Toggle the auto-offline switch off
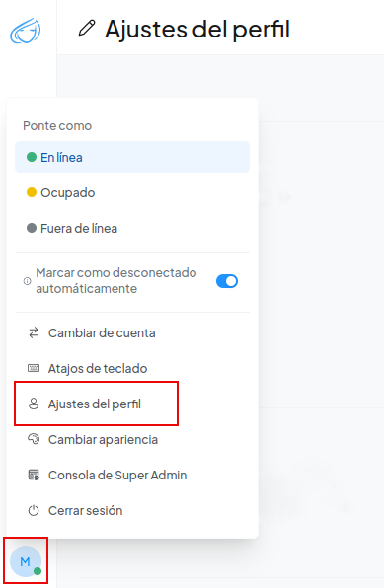The width and height of the screenshot is (384, 588). 227,281
